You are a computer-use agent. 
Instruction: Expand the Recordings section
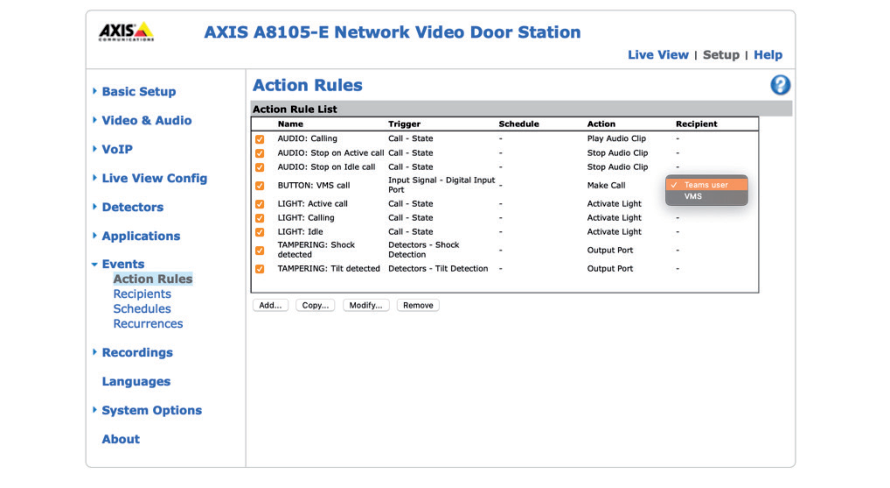click(x=137, y=352)
